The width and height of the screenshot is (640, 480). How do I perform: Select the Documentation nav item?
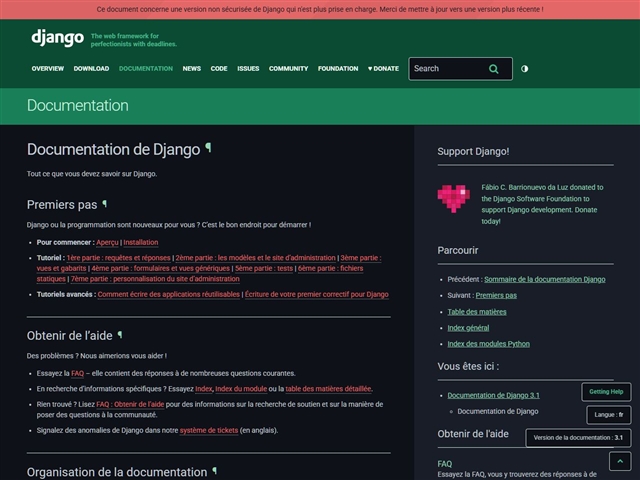click(146, 69)
